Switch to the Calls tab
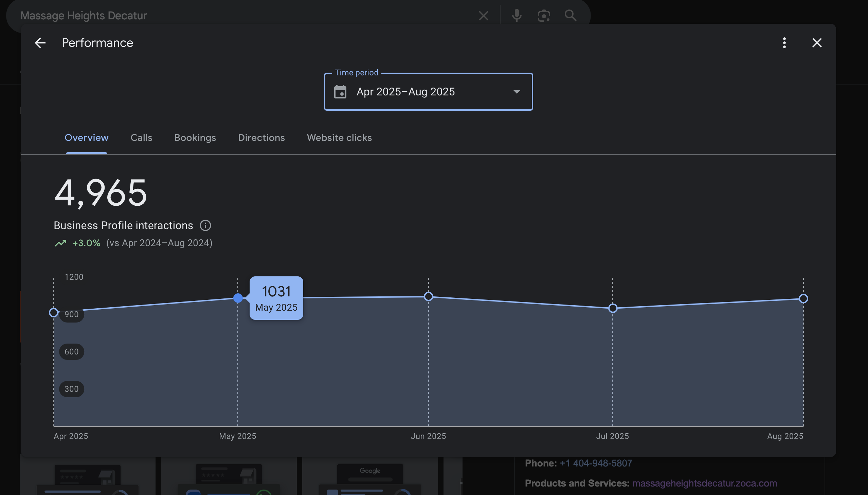This screenshot has width=868, height=495. (x=141, y=138)
